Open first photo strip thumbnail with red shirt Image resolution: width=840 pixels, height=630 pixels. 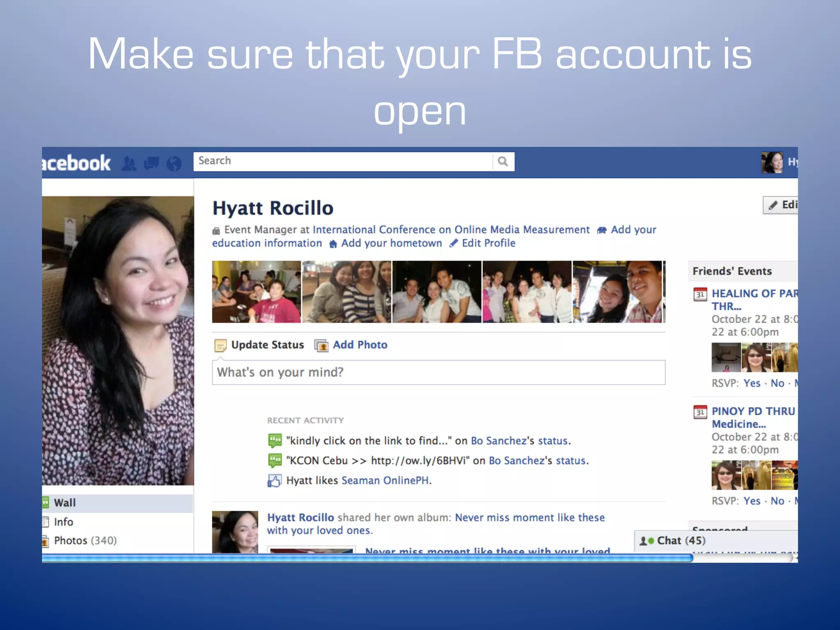[256, 292]
